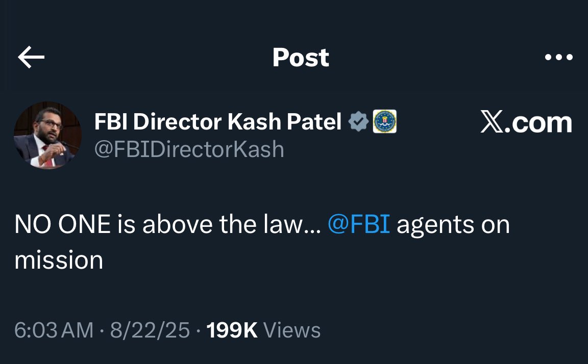Open the blue @FBI mention
588x364 pixels.
coord(358,225)
